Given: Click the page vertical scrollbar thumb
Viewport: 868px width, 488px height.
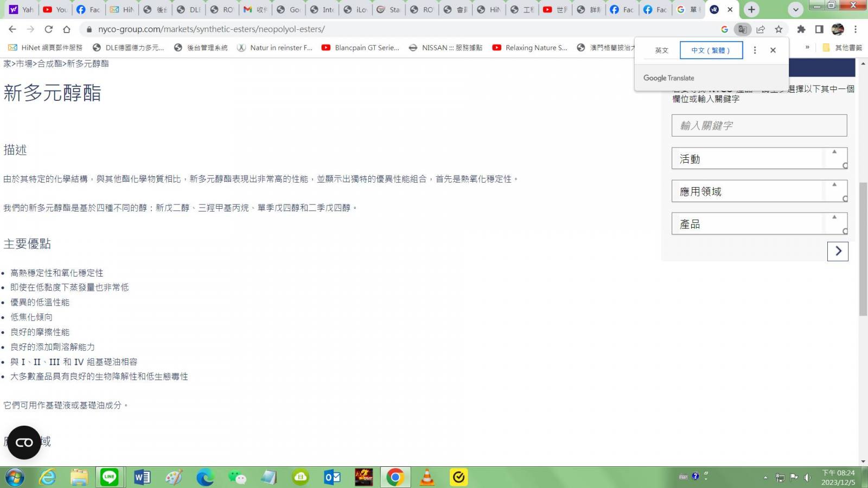Looking at the screenshot, I should click(x=863, y=249).
